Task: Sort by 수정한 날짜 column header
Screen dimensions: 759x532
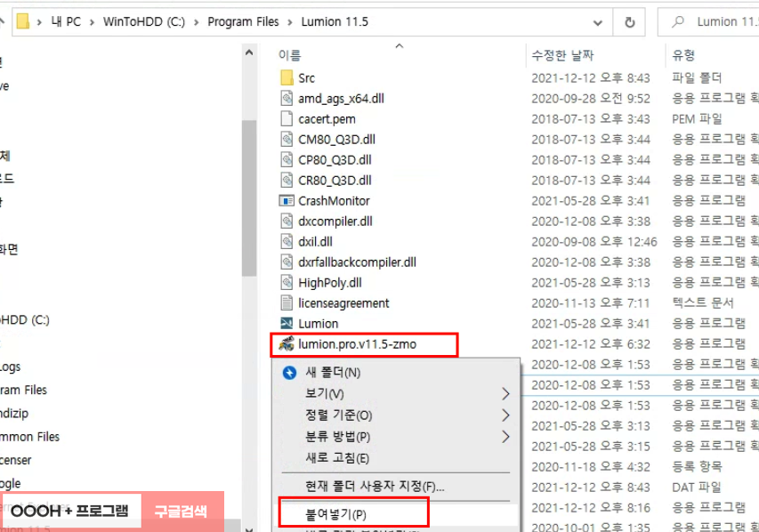Action: coord(562,55)
